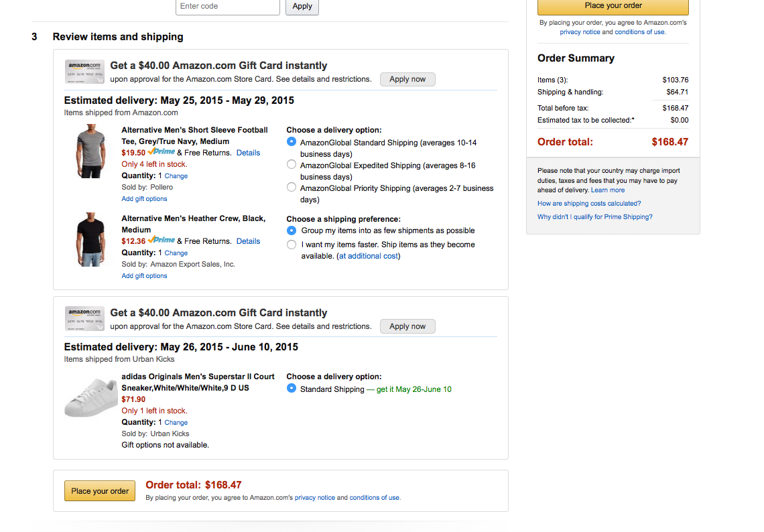Open Add gift options for Heather Crew
The image size is (764, 532).
pyautogui.click(x=144, y=276)
